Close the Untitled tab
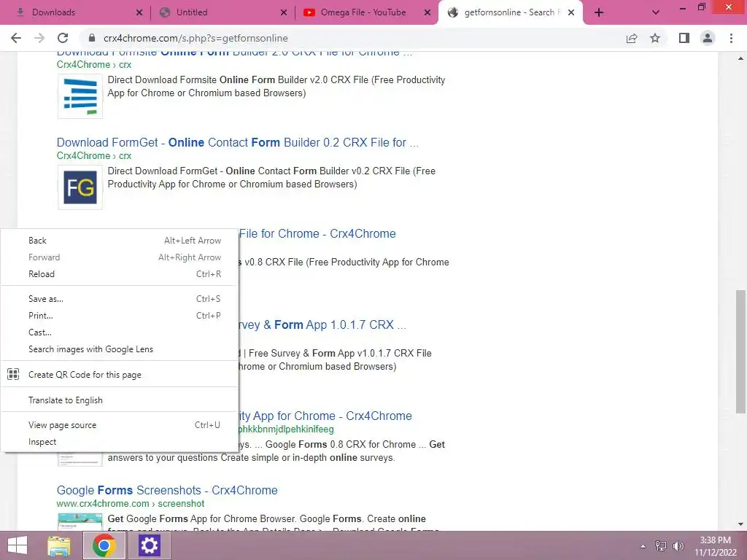 (284, 12)
